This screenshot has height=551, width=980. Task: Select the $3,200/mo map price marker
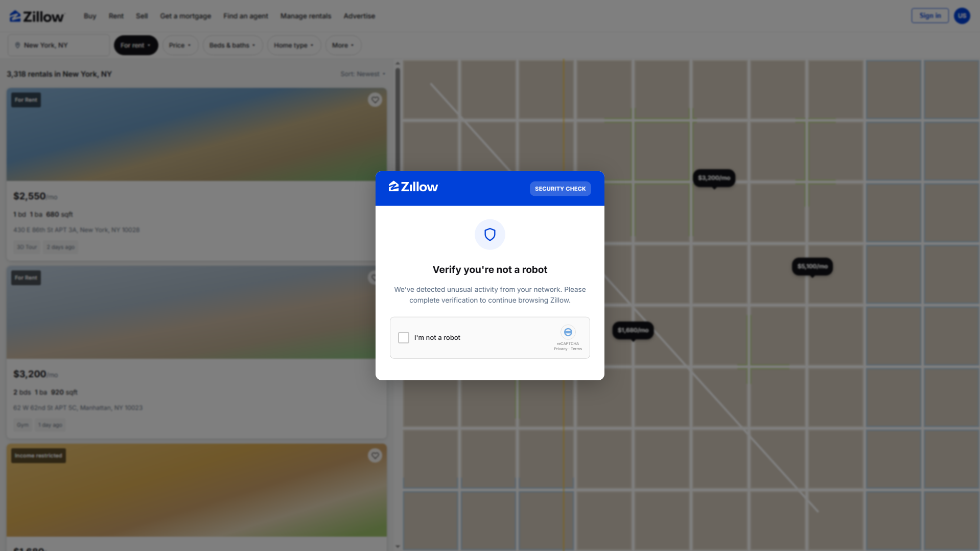[714, 178]
